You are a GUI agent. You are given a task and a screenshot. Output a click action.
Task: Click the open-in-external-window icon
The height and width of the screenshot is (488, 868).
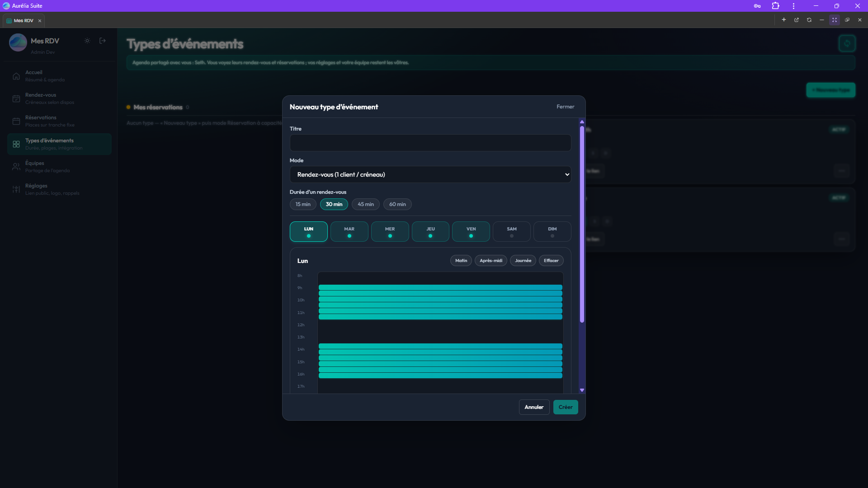797,20
